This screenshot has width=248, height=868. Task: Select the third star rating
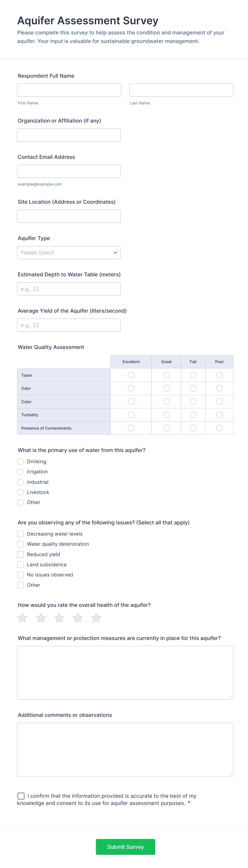click(59, 618)
